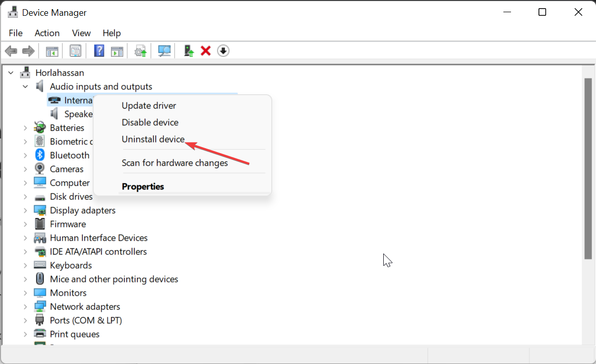Viewport: 596px width, 364px height.
Task: Click the driver settings gear toolbar icon
Action: point(140,51)
